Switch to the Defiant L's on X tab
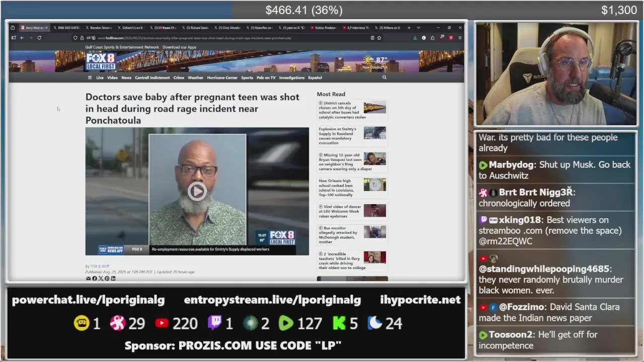Viewport: 644px width, 362px height. pos(130,28)
